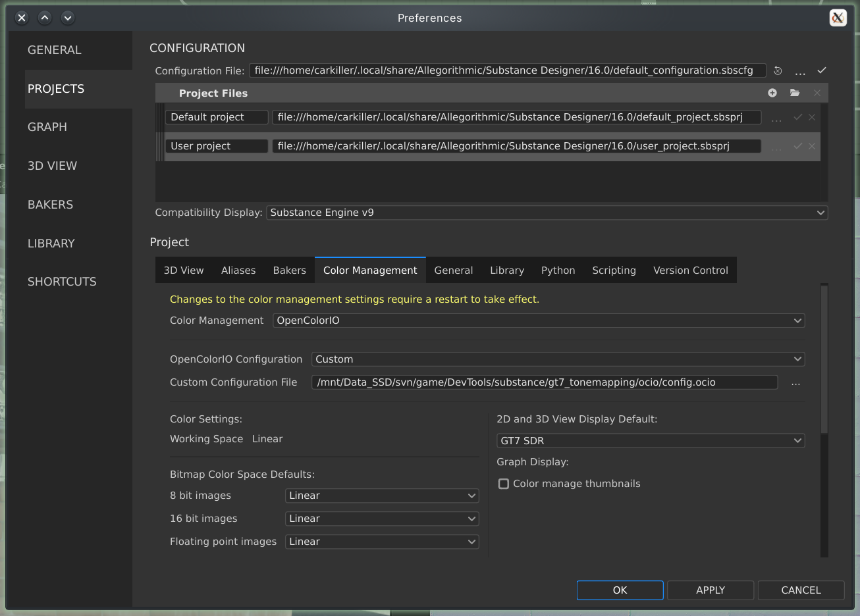Open 2D and 3D View Display Default dropdown
Image resolution: width=860 pixels, height=616 pixels.
pos(651,441)
